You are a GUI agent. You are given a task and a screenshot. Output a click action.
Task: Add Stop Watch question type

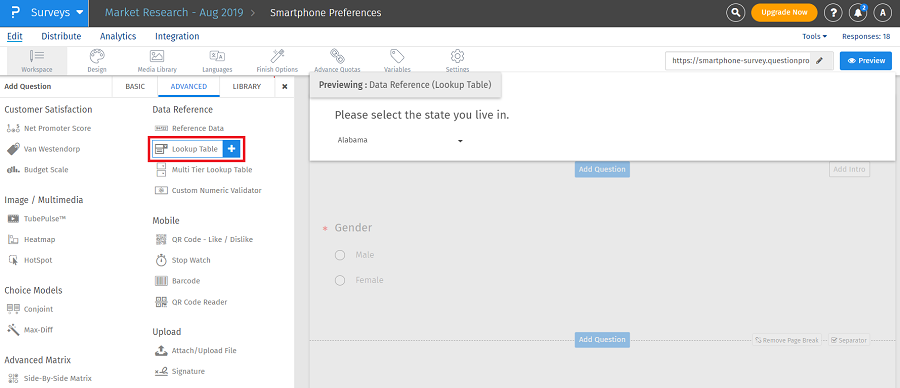coord(183,260)
